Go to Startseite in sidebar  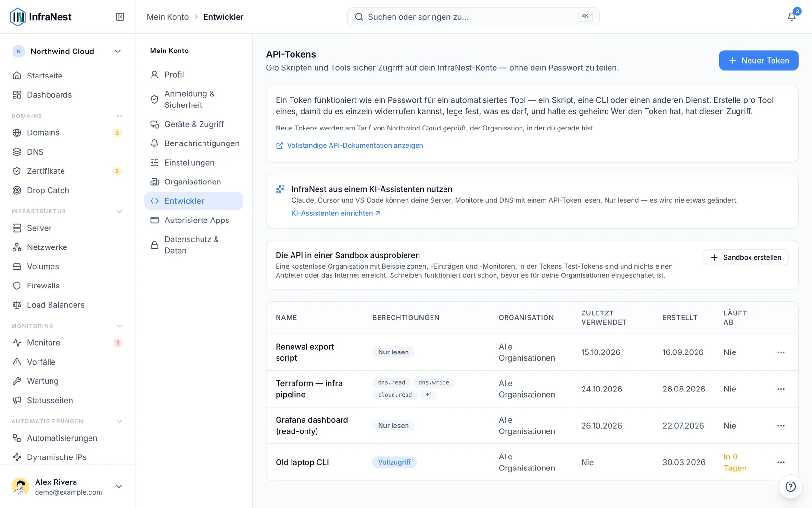click(67, 76)
